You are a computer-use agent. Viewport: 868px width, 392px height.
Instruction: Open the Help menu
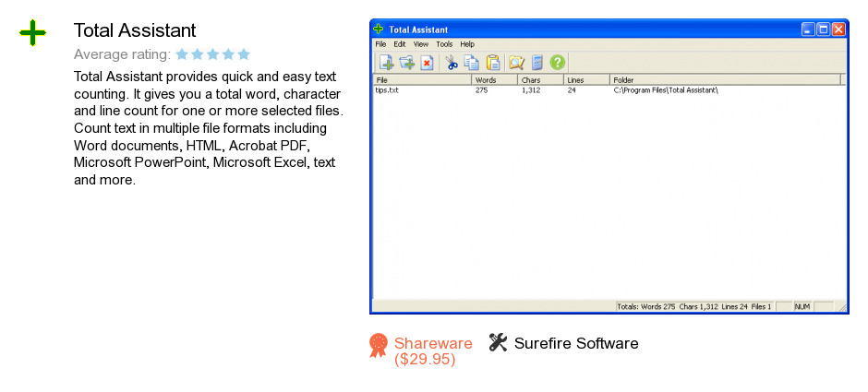point(467,44)
